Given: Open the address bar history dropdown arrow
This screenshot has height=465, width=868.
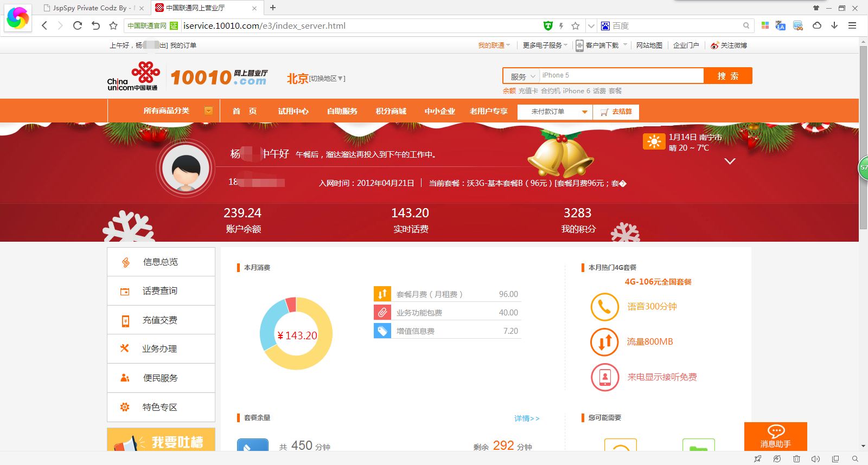Looking at the screenshot, I should point(591,25).
